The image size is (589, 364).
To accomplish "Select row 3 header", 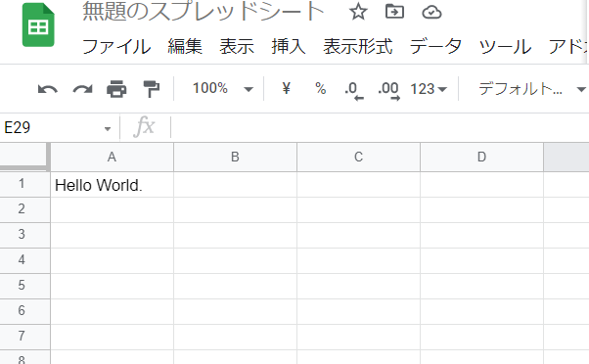I will (24, 235).
